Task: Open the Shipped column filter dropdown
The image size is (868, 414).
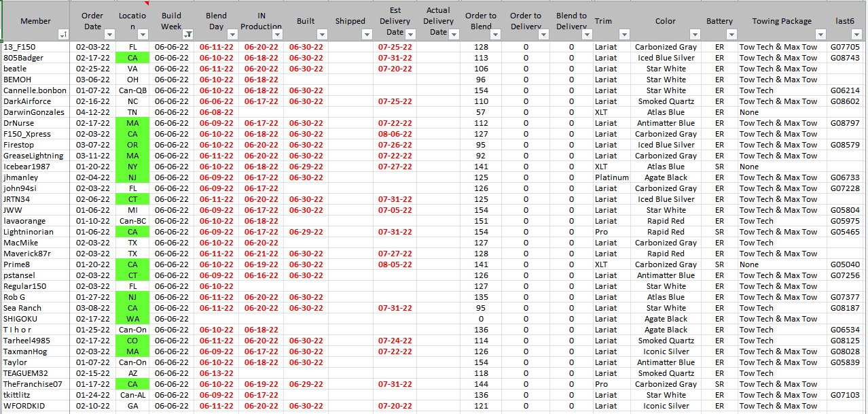Action: pyautogui.click(x=367, y=34)
